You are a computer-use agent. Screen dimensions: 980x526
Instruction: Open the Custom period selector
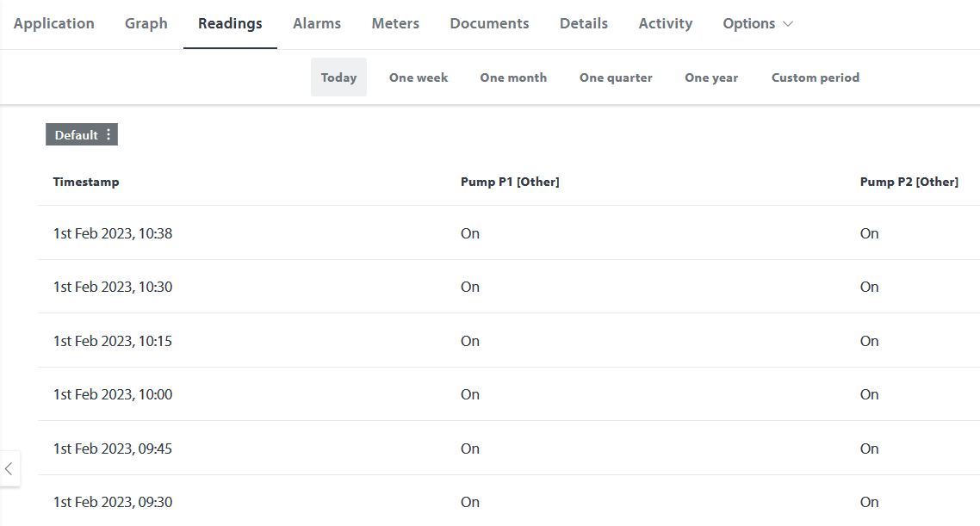[815, 77]
